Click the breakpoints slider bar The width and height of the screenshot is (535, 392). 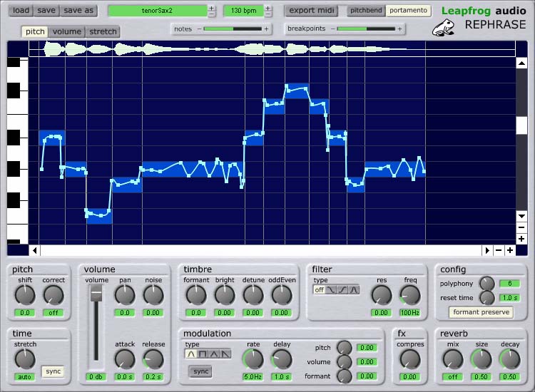[366, 29]
